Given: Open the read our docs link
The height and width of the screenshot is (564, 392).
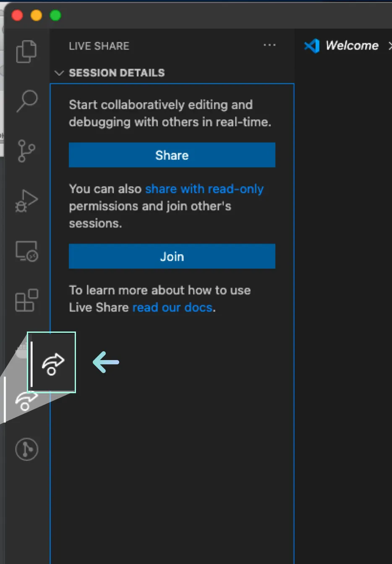Looking at the screenshot, I should (x=172, y=308).
